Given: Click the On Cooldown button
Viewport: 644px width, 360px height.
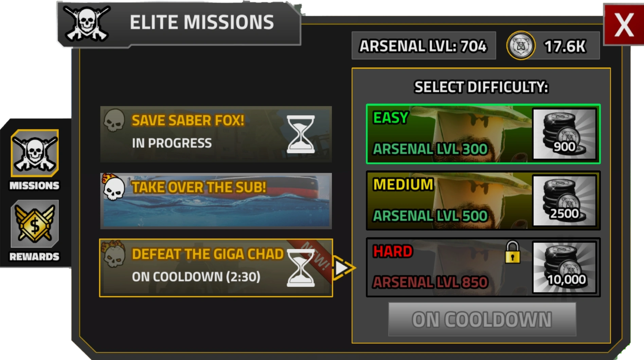Looking at the screenshot, I should point(482,319).
